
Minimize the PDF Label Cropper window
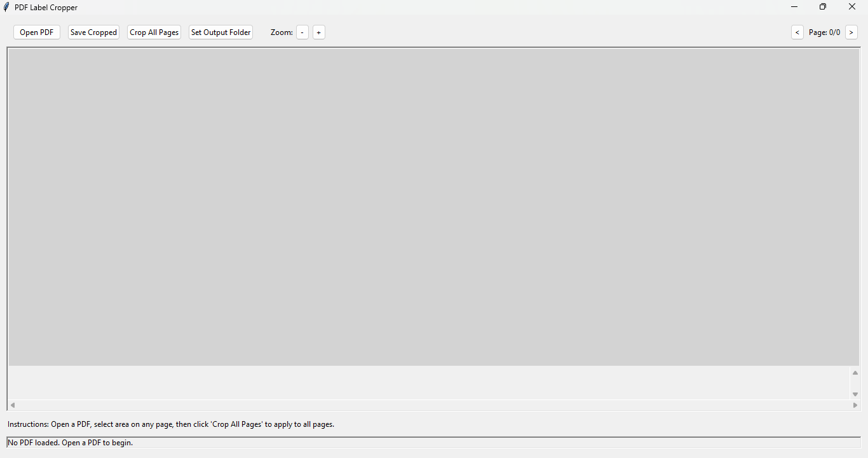pos(794,7)
